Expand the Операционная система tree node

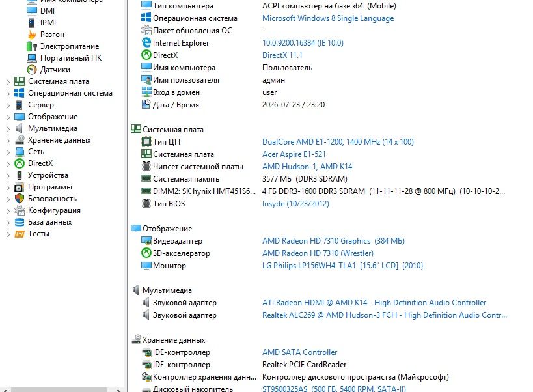click(8, 94)
